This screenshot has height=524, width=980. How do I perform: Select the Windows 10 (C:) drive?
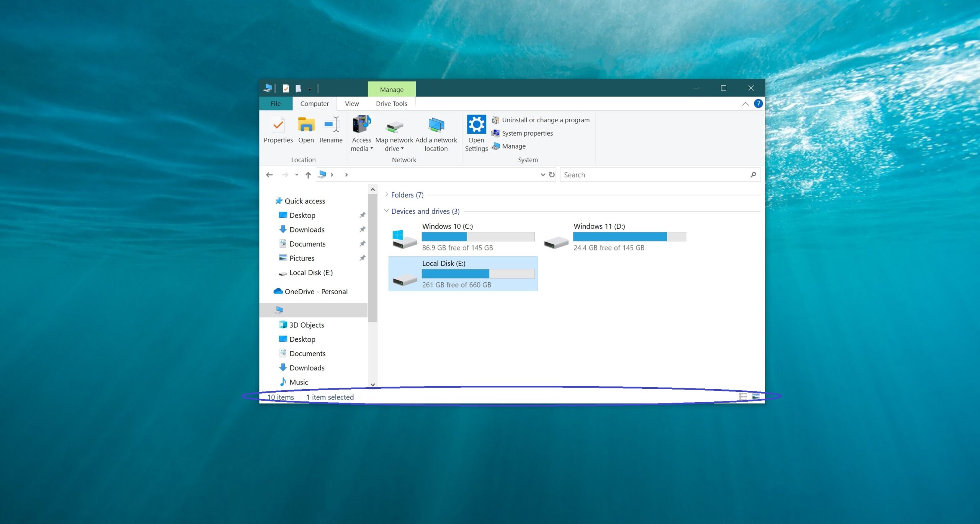(463, 237)
